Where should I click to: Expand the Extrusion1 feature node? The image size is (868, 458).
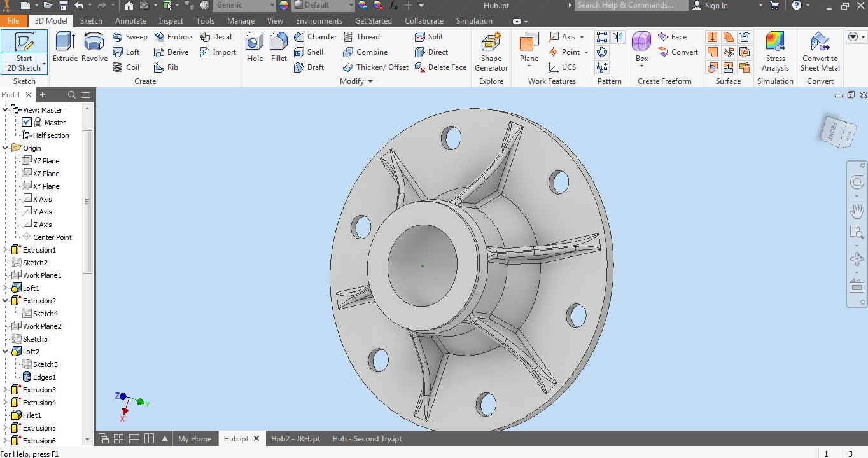pyautogui.click(x=5, y=250)
